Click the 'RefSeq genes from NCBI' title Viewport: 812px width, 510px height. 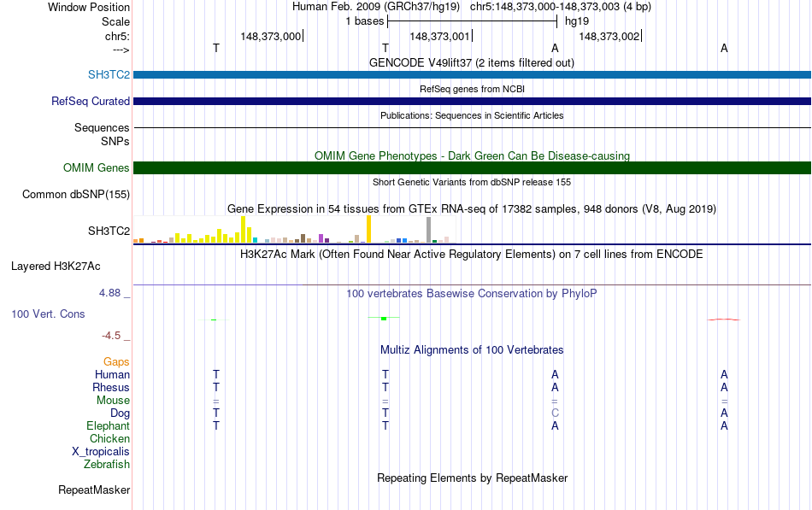pyautogui.click(x=472, y=89)
